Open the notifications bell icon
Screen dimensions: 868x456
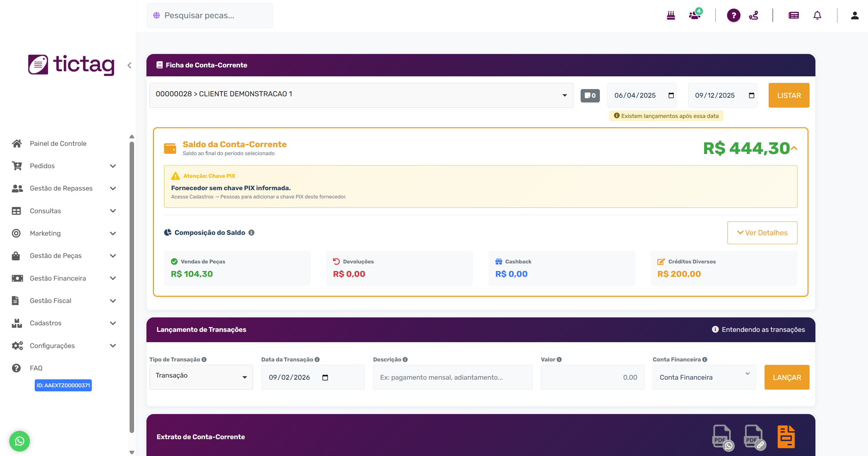click(x=817, y=15)
